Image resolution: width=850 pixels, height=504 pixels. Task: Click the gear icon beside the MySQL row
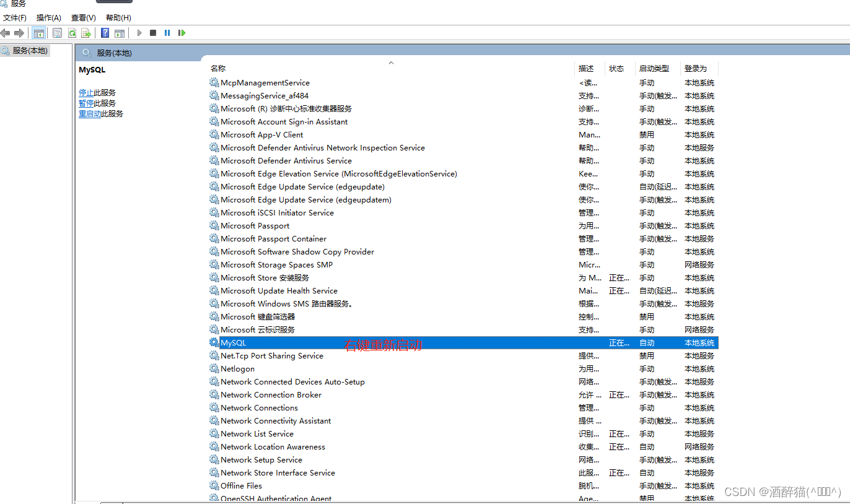point(214,342)
